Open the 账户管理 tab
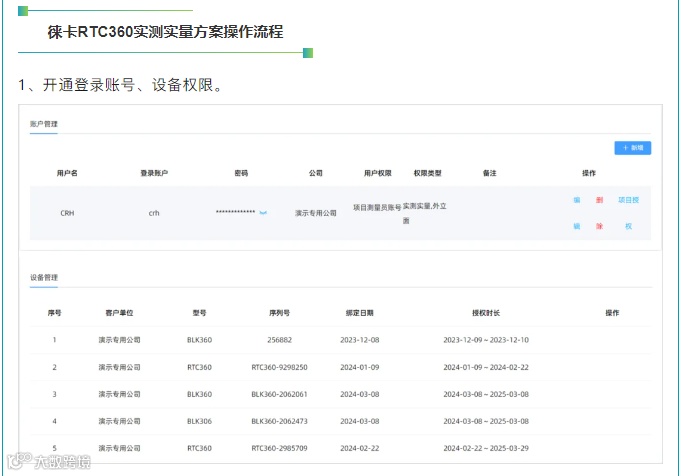Viewport: 681px width, 476px height. tap(43, 124)
